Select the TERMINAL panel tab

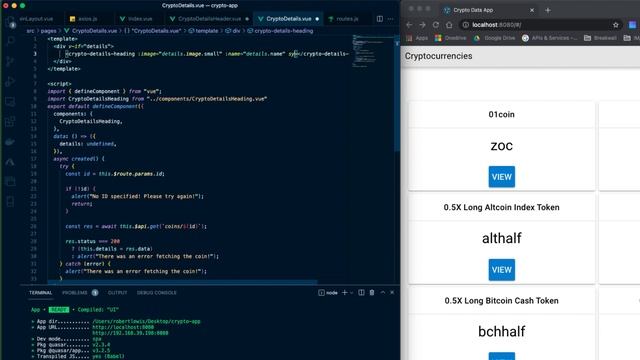point(40,293)
